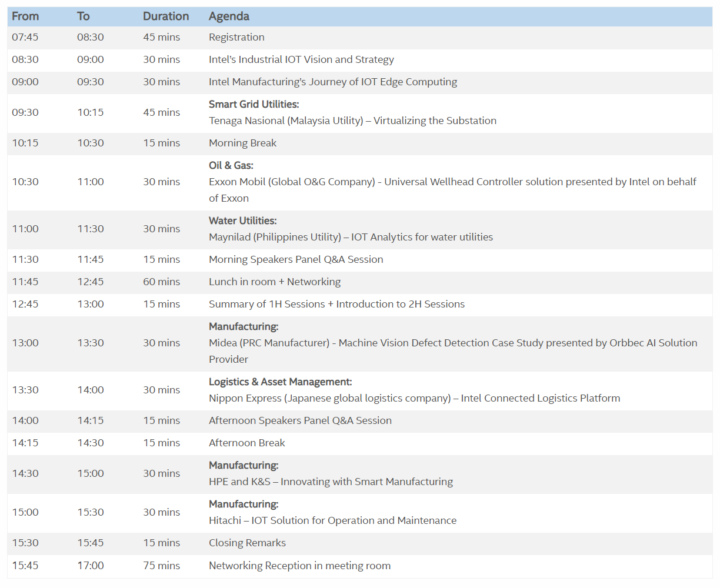Click the 'Agenda' column header
720x588 pixels.
point(229,16)
